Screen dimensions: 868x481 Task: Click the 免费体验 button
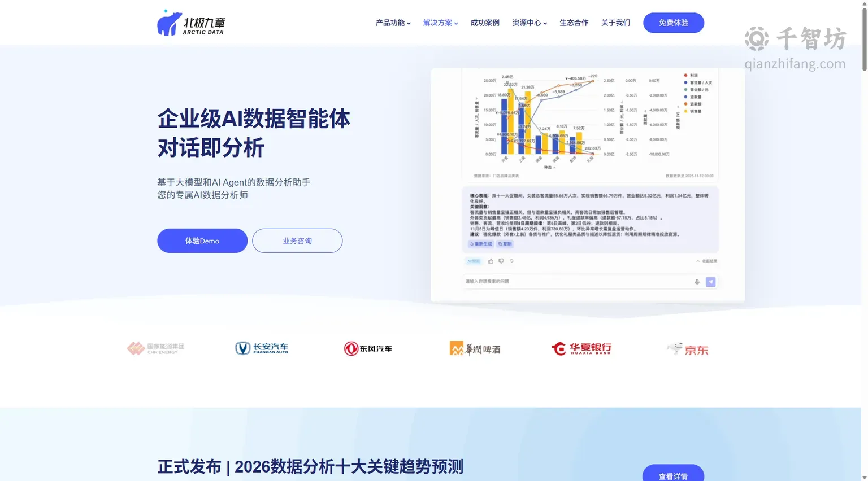[674, 23]
